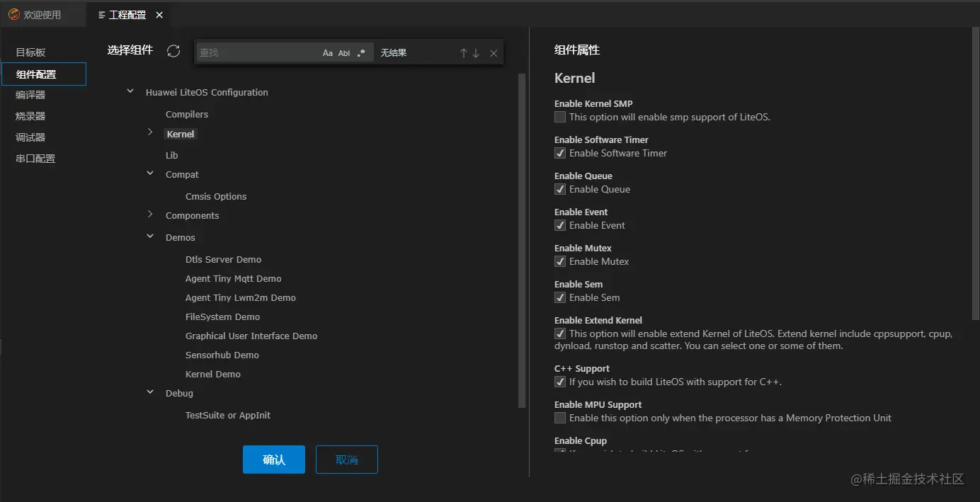Collapse Huawei LiteOS Configuration node
The width and height of the screenshot is (980, 502).
pos(130,91)
